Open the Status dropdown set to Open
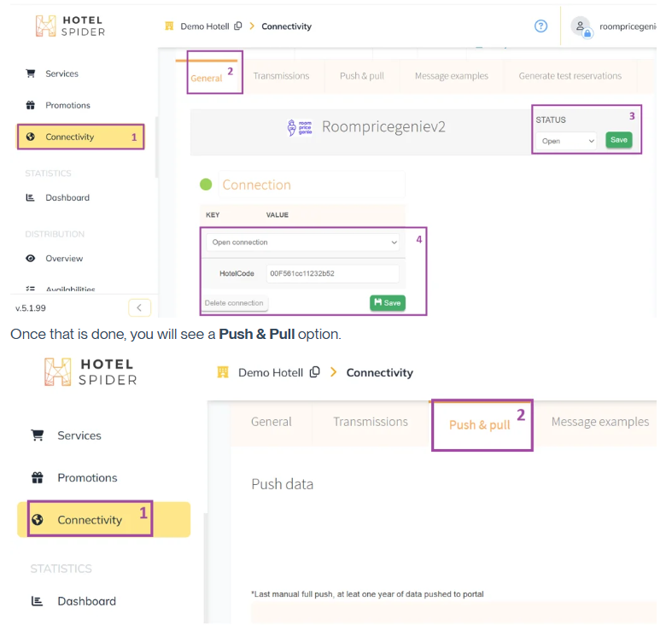The image size is (672, 625). click(569, 141)
